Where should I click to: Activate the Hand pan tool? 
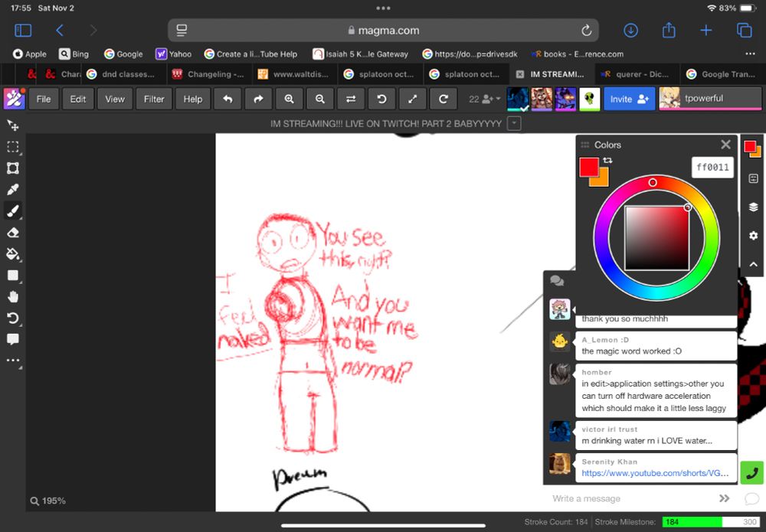[12, 296]
